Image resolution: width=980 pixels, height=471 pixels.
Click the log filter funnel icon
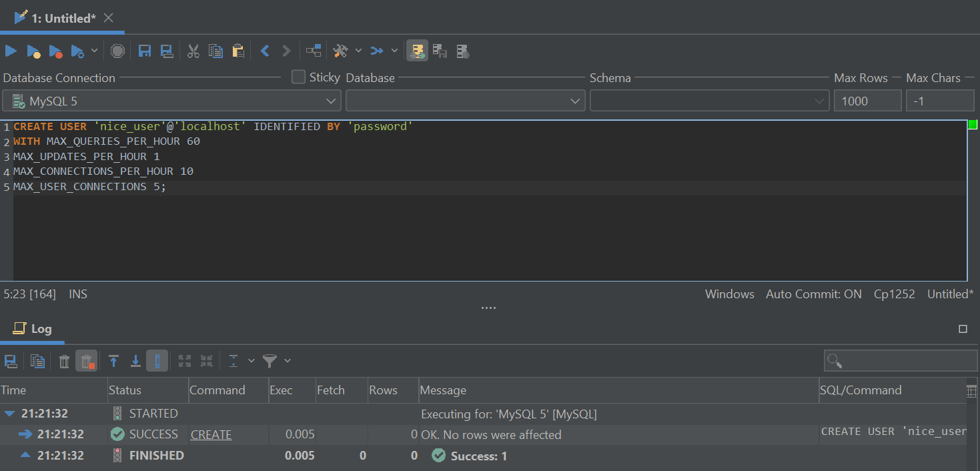pos(270,361)
